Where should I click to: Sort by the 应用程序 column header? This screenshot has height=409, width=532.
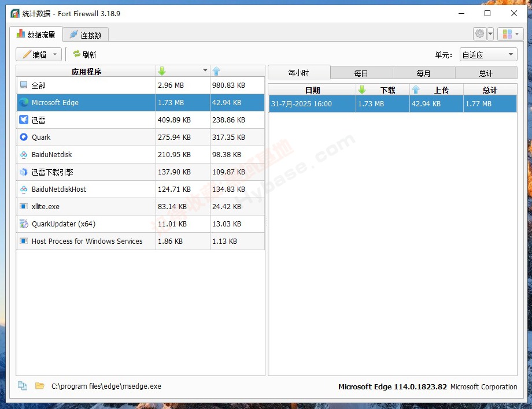[86, 72]
